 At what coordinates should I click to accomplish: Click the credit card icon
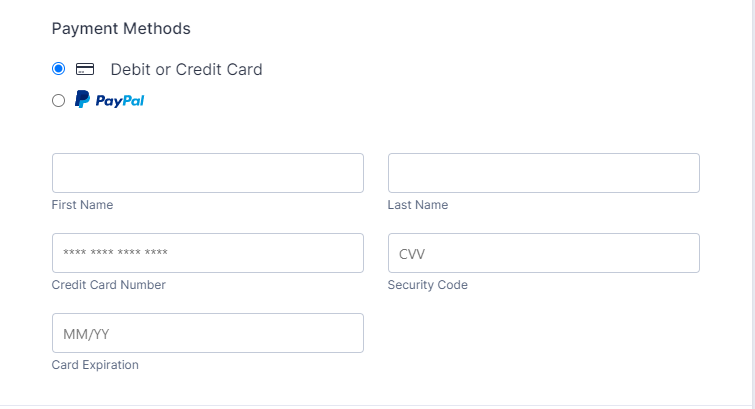click(x=85, y=69)
